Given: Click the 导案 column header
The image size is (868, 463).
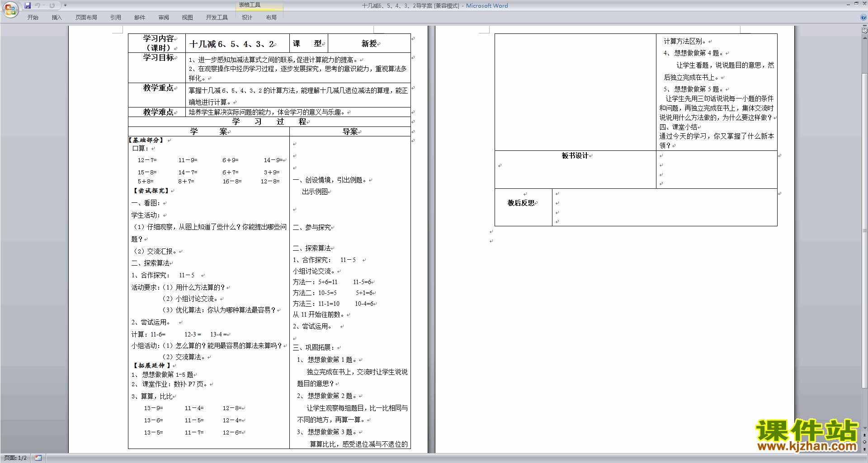Looking at the screenshot, I should [x=350, y=131].
